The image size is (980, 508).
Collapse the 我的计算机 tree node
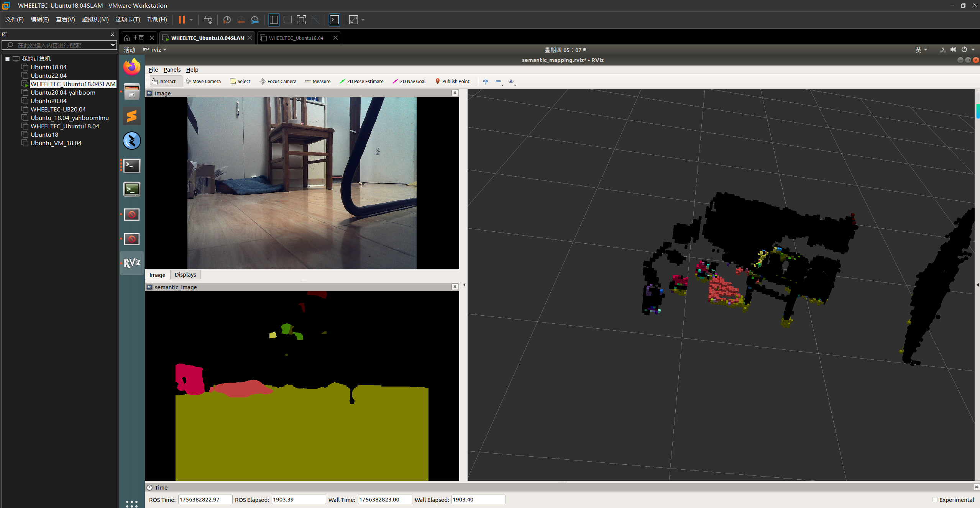coord(7,59)
